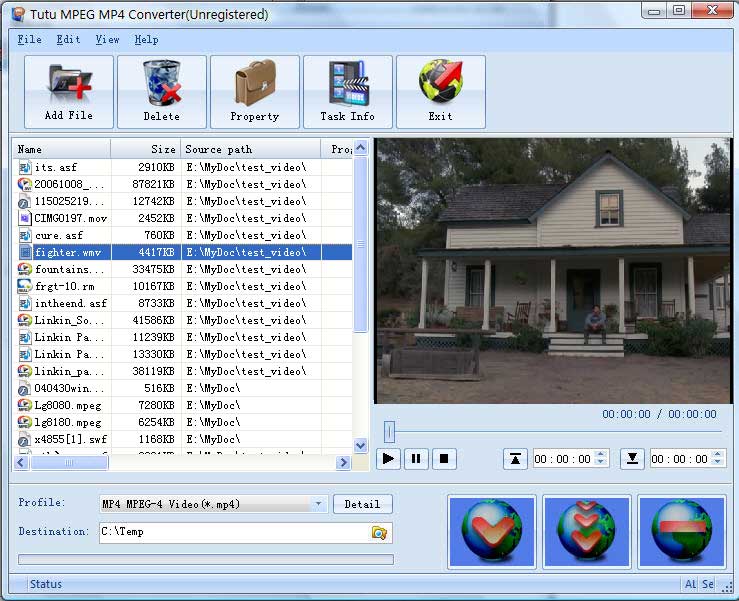Click the file icon of 20061008 entry

pyautogui.click(x=25, y=184)
